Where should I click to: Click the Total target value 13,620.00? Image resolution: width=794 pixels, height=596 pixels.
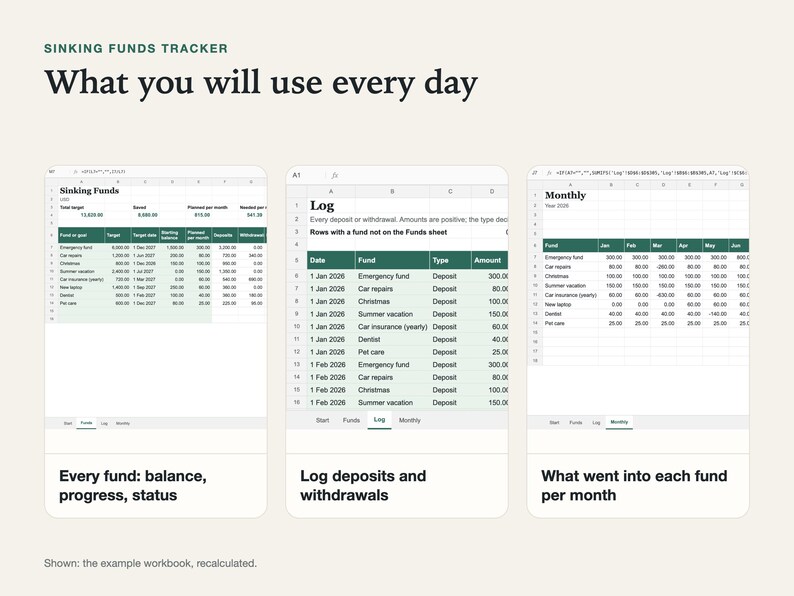pyautogui.click(x=92, y=215)
